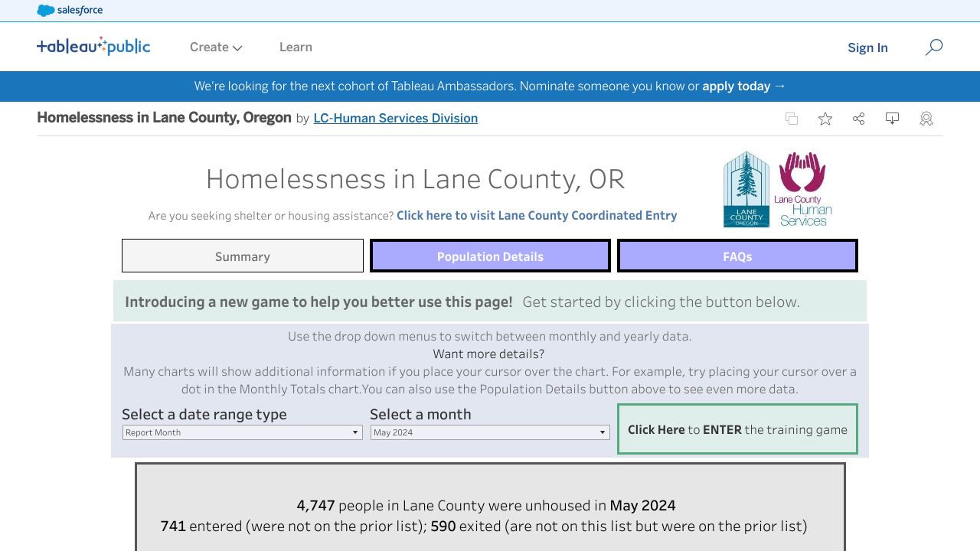Click the Salesforce logo
980x551 pixels.
coord(69,10)
